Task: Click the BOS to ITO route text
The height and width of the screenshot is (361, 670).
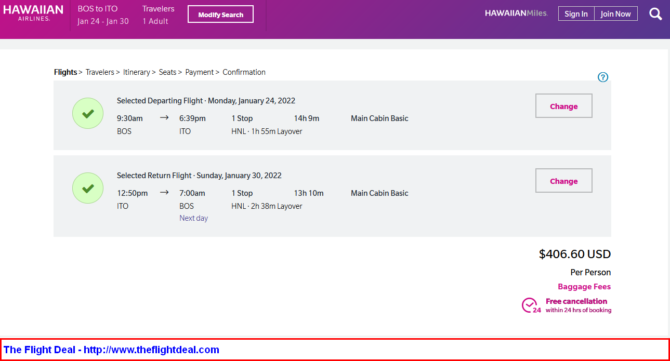Action: [x=97, y=9]
